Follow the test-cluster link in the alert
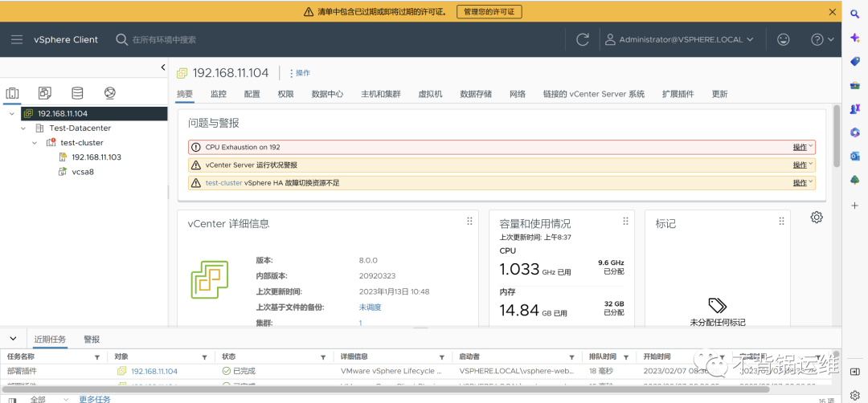The width and height of the screenshot is (868, 403). tap(223, 182)
